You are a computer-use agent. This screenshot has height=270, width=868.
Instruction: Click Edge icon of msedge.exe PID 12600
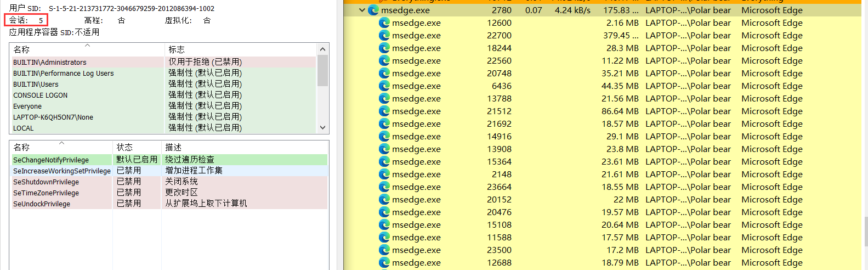coord(384,22)
